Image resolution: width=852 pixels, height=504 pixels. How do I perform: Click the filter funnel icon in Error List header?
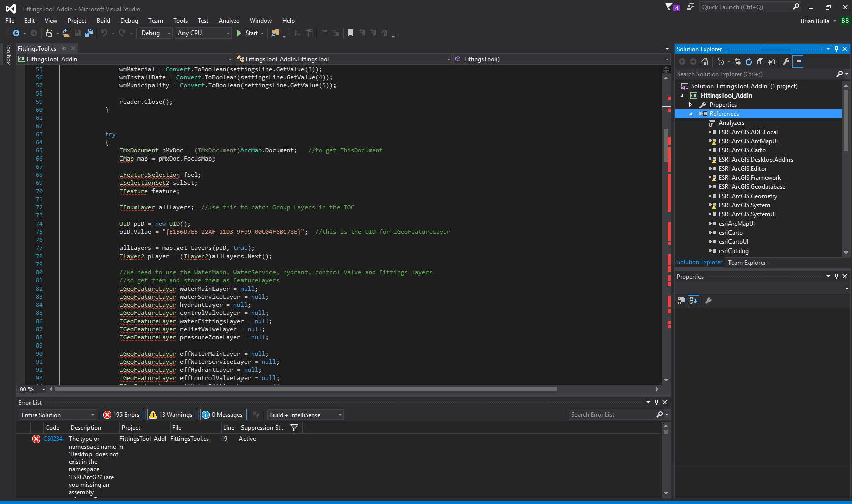point(294,428)
